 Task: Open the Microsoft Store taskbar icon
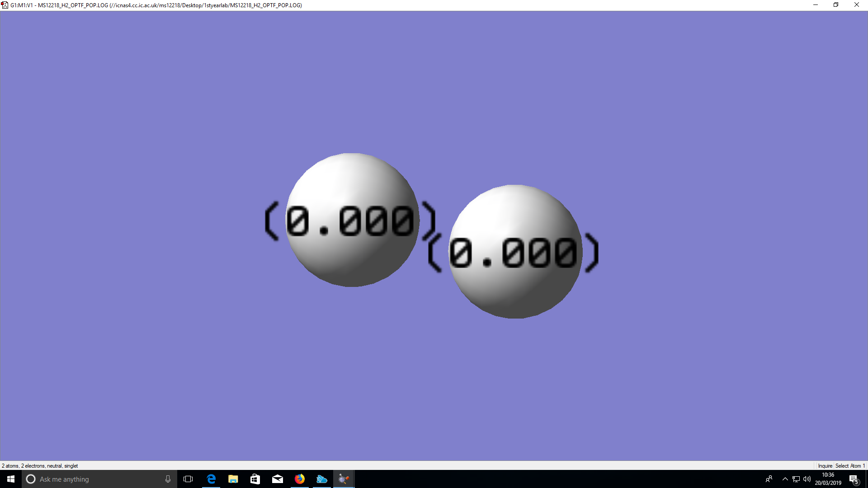click(255, 479)
